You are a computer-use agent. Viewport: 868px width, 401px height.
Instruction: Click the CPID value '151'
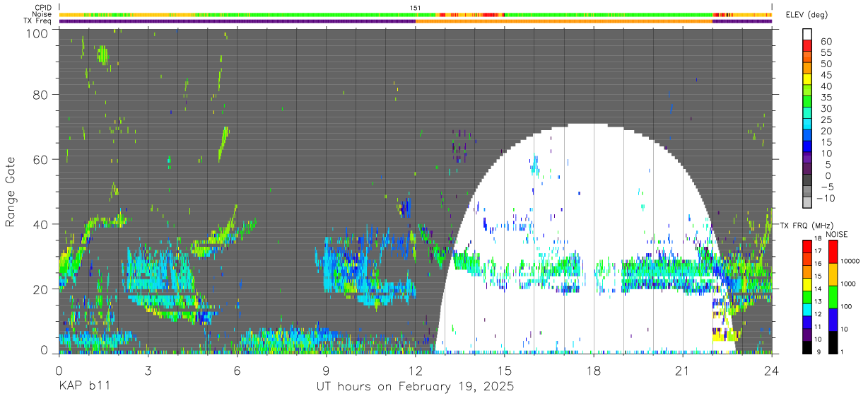[416, 8]
